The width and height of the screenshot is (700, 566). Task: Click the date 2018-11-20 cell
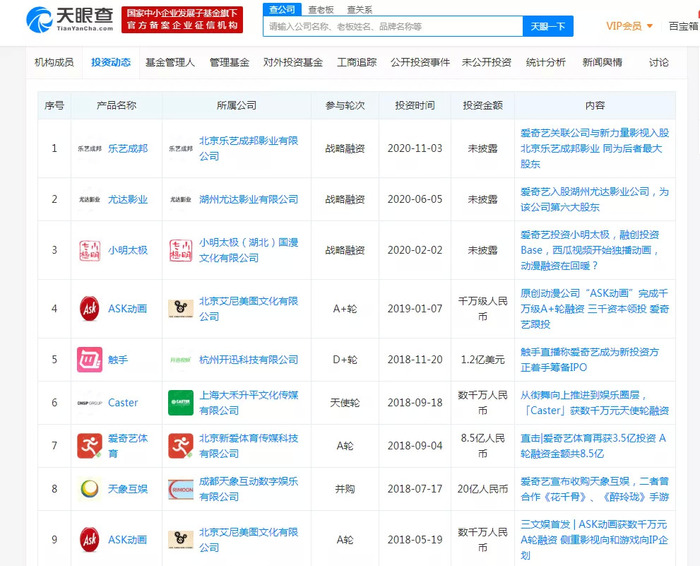point(415,360)
